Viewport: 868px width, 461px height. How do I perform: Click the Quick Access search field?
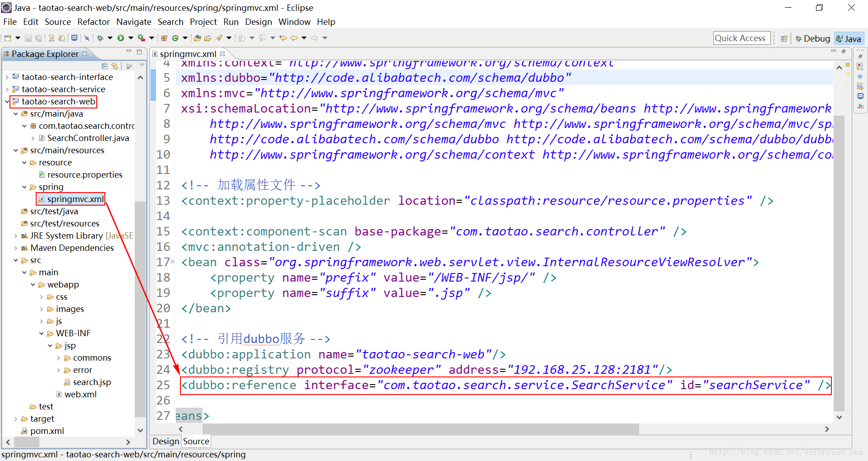click(x=741, y=38)
